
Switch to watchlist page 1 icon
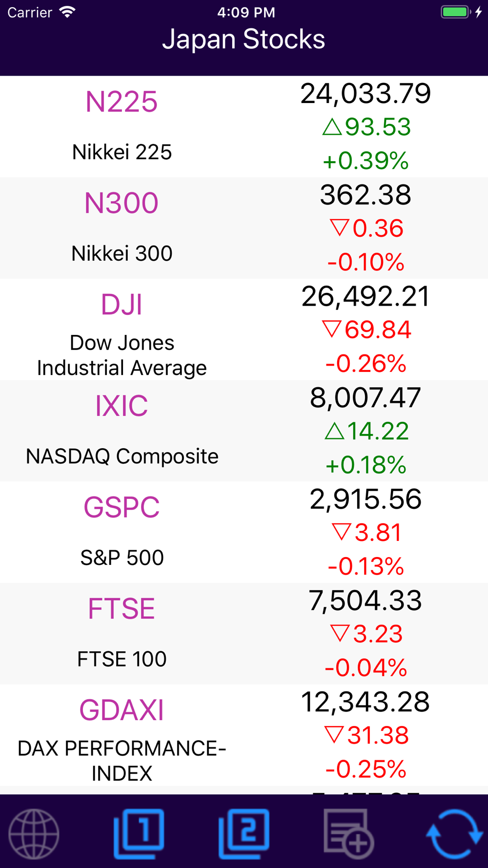[x=139, y=834]
